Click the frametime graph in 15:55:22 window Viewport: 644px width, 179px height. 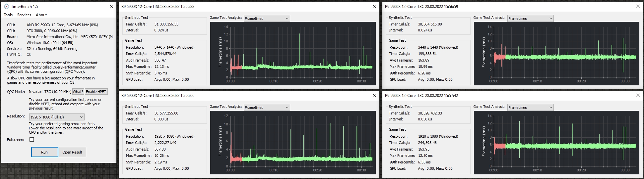point(293,54)
